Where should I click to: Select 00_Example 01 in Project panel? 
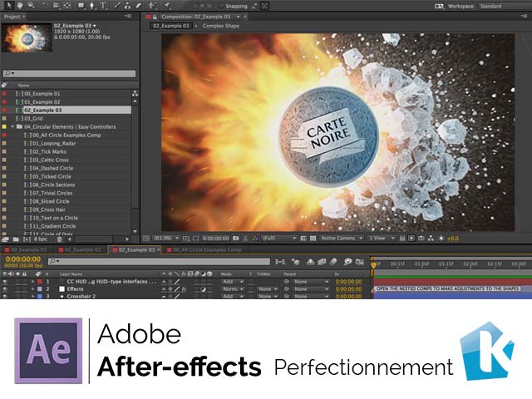coord(42,94)
